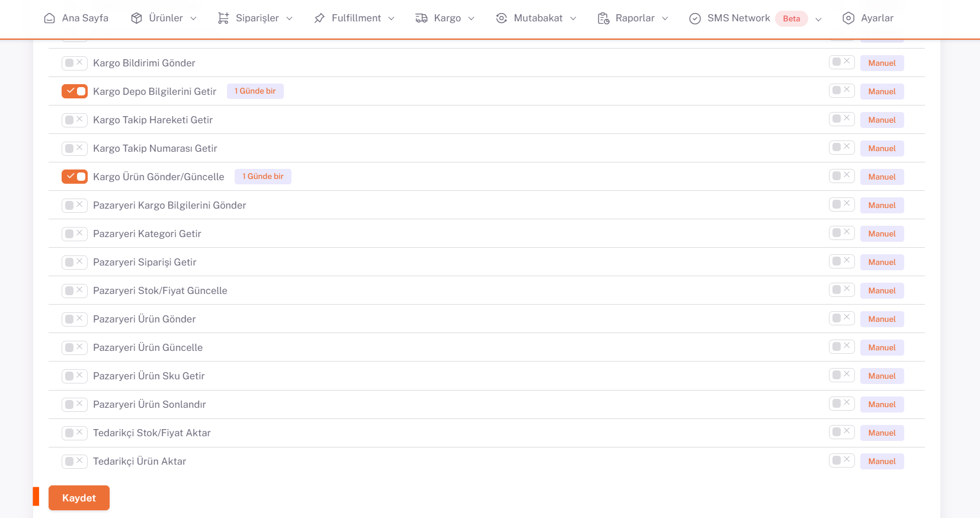
Task: Enable Pazaryeri Ürün Sonlandır left toggle
Action: 75,404
